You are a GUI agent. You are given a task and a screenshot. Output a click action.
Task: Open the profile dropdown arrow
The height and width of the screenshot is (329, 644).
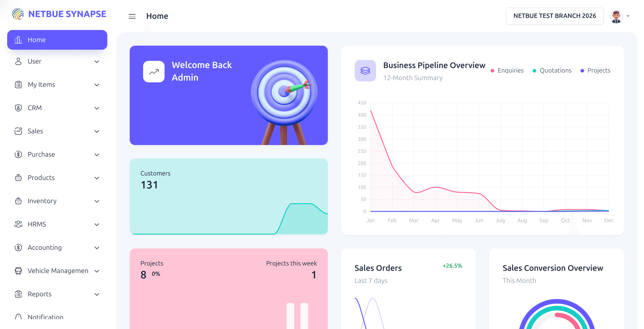point(628,16)
